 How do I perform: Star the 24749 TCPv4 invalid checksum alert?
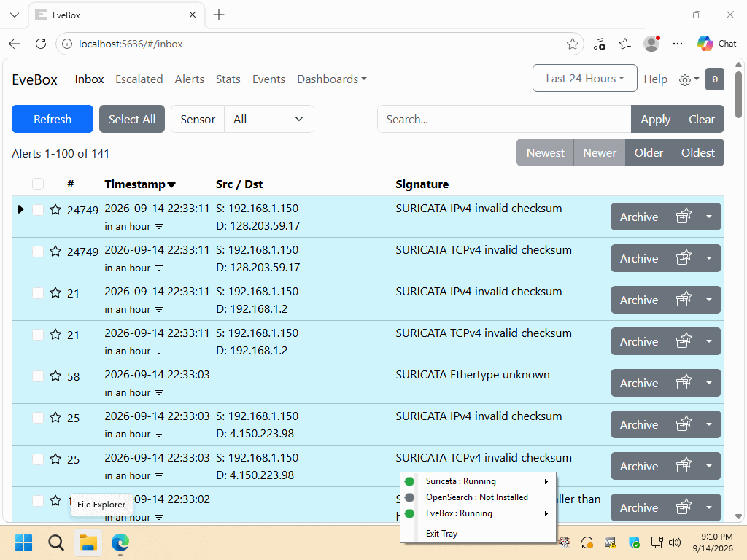pos(55,251)
